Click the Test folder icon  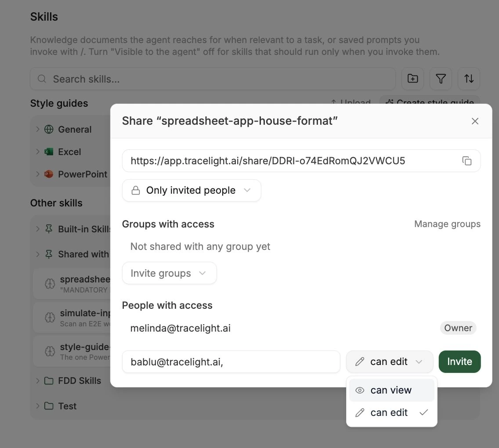[x=49, y=406]
